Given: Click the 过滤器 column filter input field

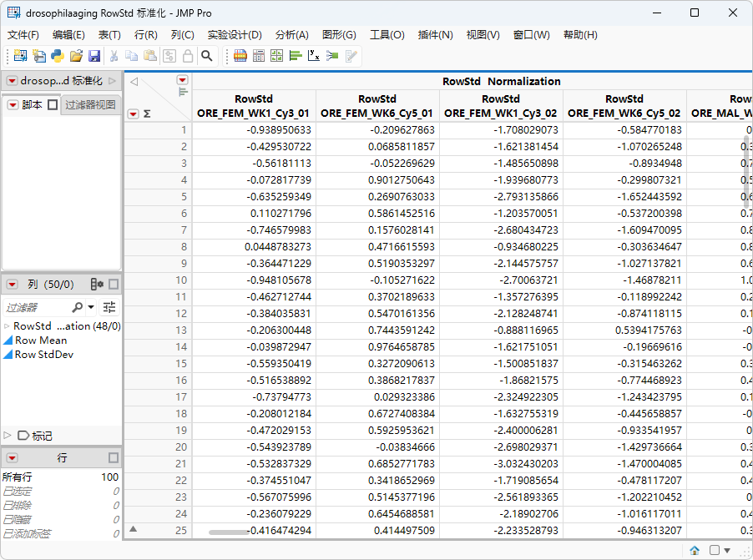Looking at the screenshot, I should (37, 307).
